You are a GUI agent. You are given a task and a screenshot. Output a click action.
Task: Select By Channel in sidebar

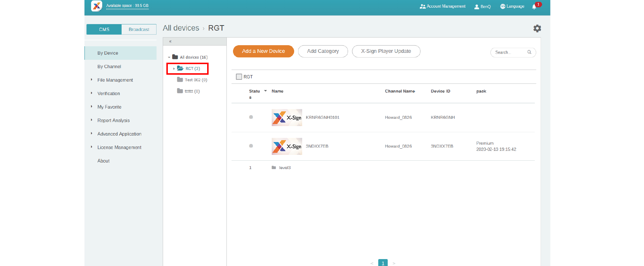(x=109, y=67)
